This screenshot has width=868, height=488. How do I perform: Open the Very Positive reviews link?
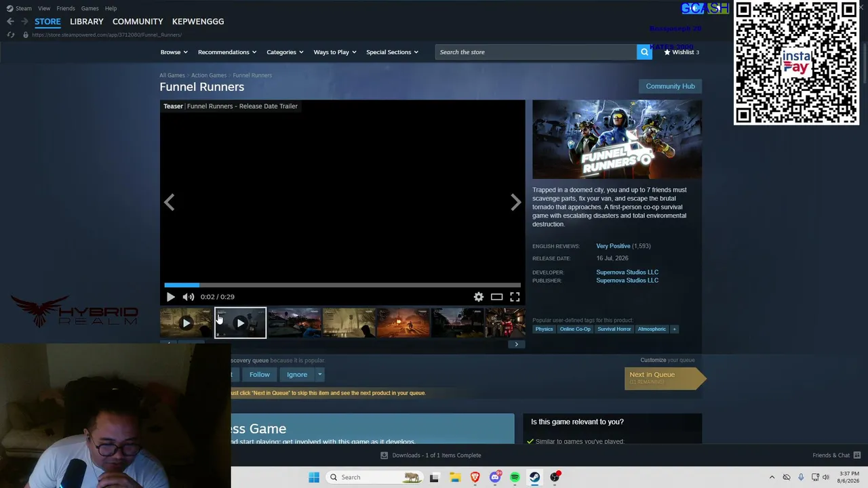tap(613, 246)
